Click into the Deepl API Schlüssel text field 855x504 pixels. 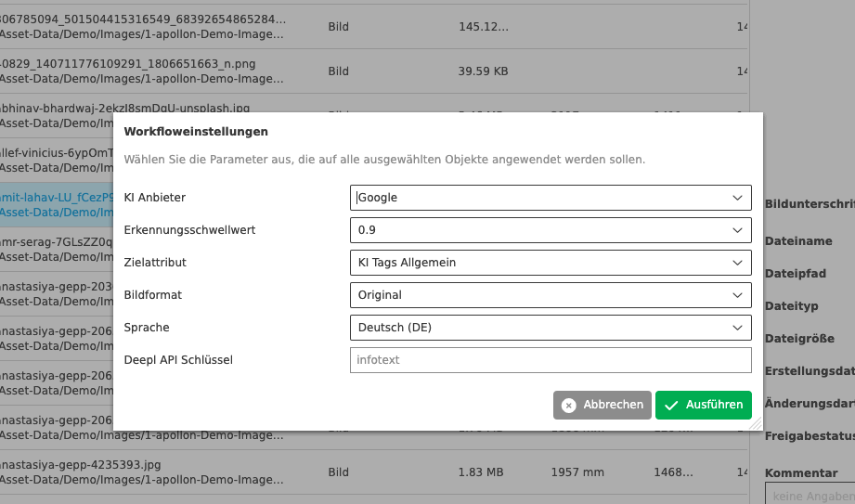(x=550, y=360)
